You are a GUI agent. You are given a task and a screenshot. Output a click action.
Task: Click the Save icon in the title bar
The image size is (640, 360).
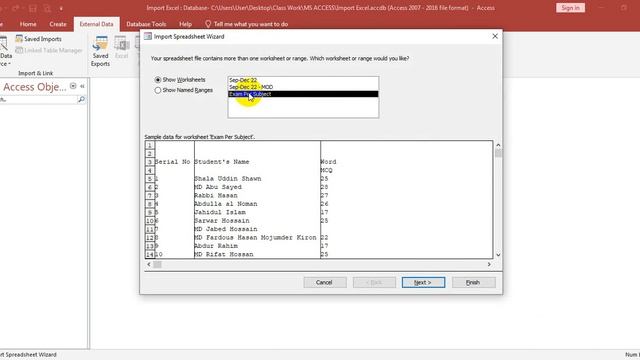(x=33, y=8)
